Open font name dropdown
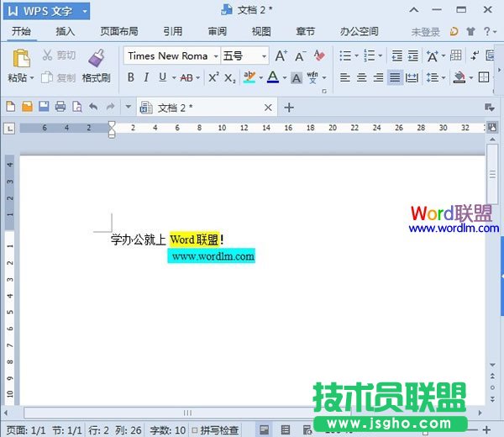 [x=217, y=56]
